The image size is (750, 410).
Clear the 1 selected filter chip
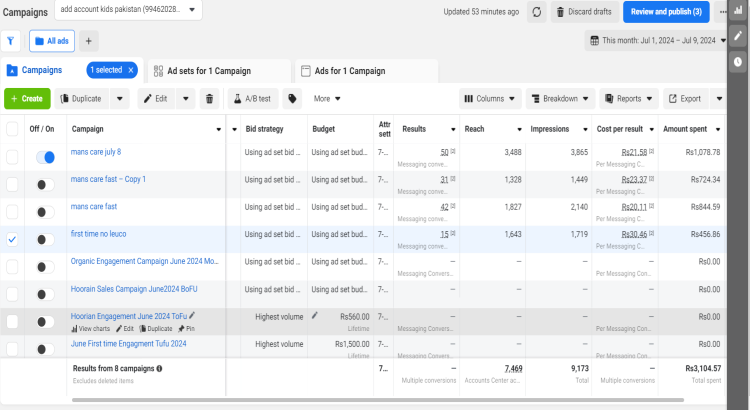click(x=130, y=70)
